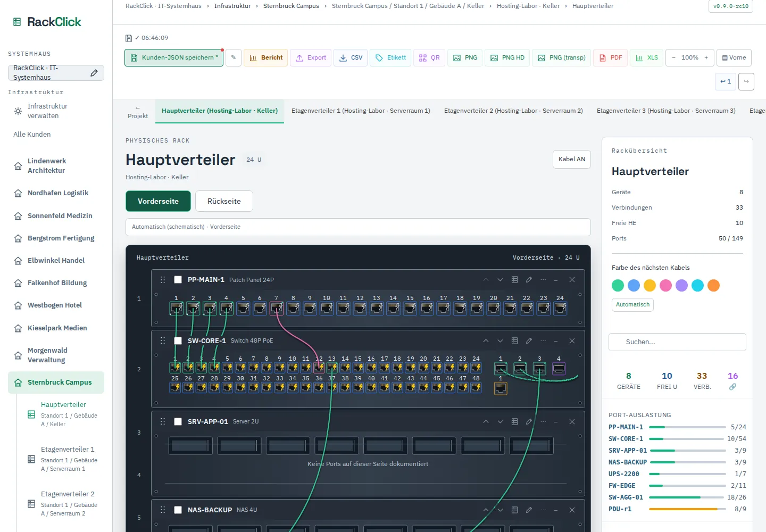Open the Etagenverteiler 2 tab
The width and height of the screenshot is (766, 532).
click(513, 111)
